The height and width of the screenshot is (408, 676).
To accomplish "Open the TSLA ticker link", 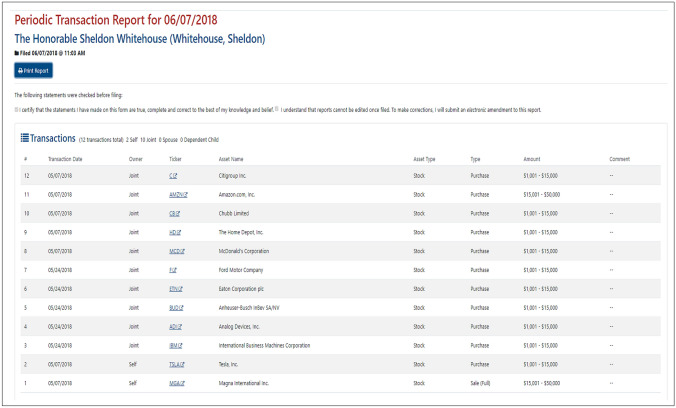I will (x=177, y=364).
